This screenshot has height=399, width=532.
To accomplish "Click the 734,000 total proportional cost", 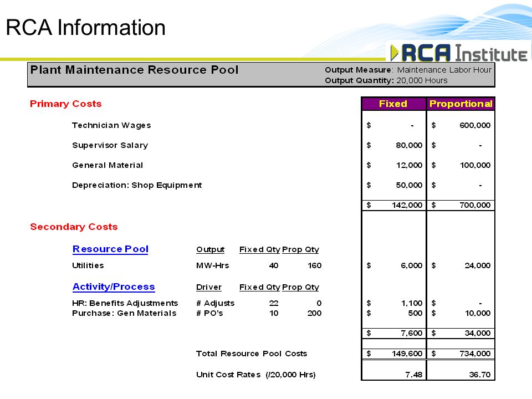I will [475, 354].
